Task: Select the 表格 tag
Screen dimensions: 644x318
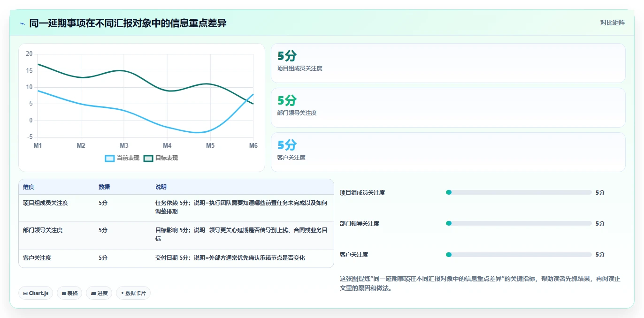Action: click(69, 293)
